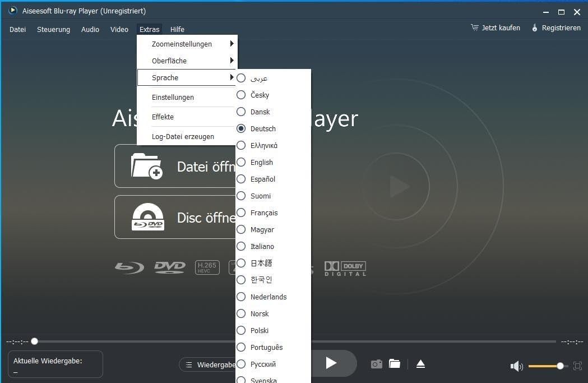
Task: Open the Hilfe menu
Action: pos(177,29)
